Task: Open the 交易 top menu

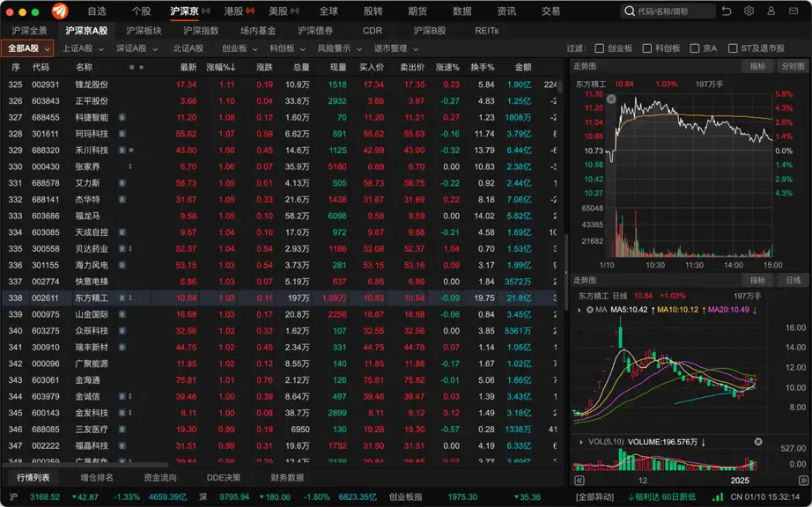Action: (550, 11)
